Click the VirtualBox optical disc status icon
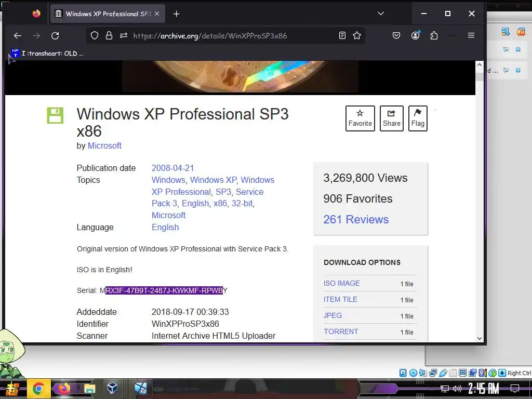This screenshot has width=532, height=399. [413, 373]
